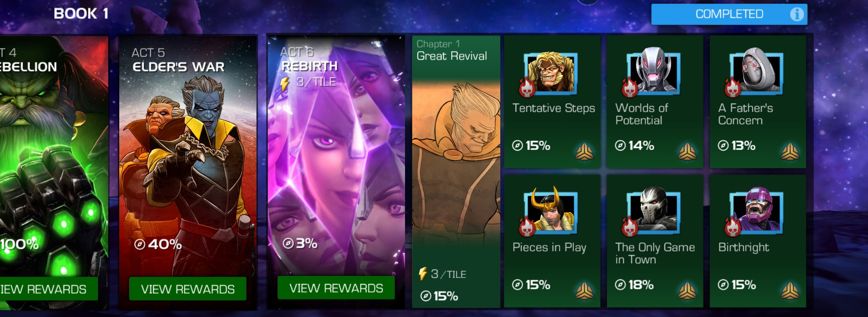The width and height of the screenshot is (868, 317).
Task: Select Crossbones portrait in The Only Game
Action: pyautogui.click(x=654, y=210)
